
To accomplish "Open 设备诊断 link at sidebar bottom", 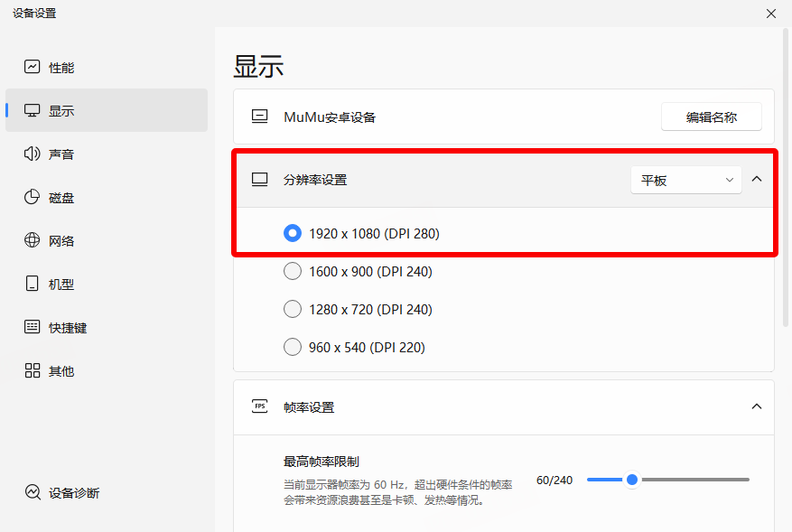I will click(x=74, y=493).
